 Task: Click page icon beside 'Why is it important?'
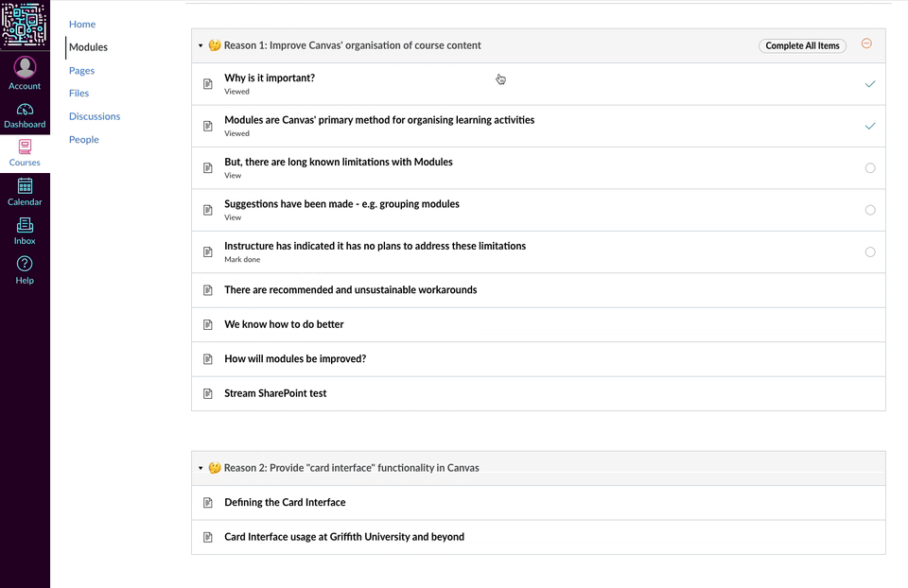click(208, 84)
